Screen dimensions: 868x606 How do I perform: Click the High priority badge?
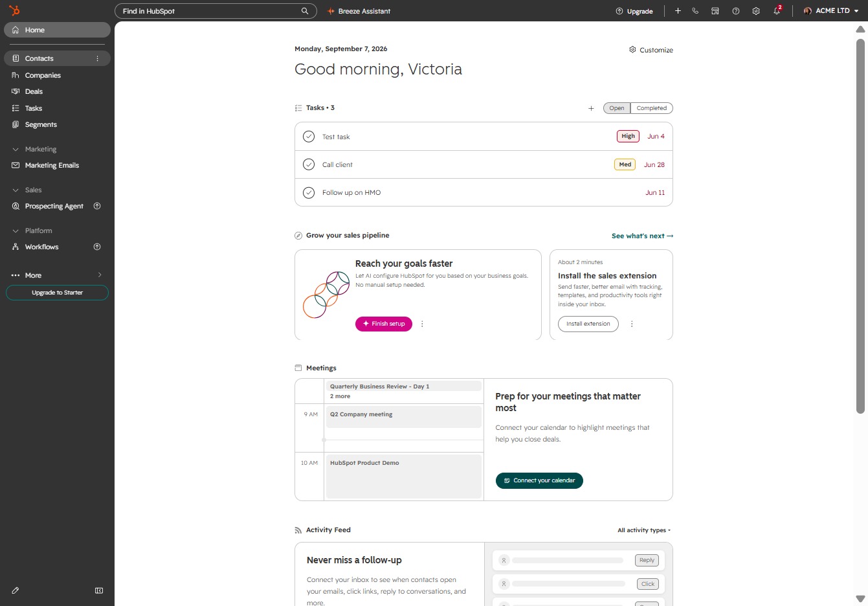[x=628, y=136]
